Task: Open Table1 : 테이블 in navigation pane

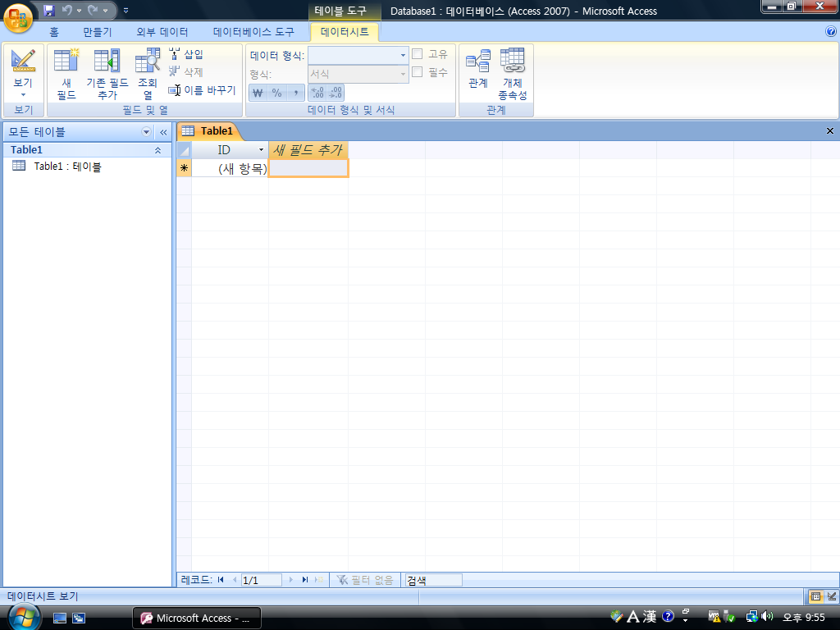Action: tap(57, 167)
